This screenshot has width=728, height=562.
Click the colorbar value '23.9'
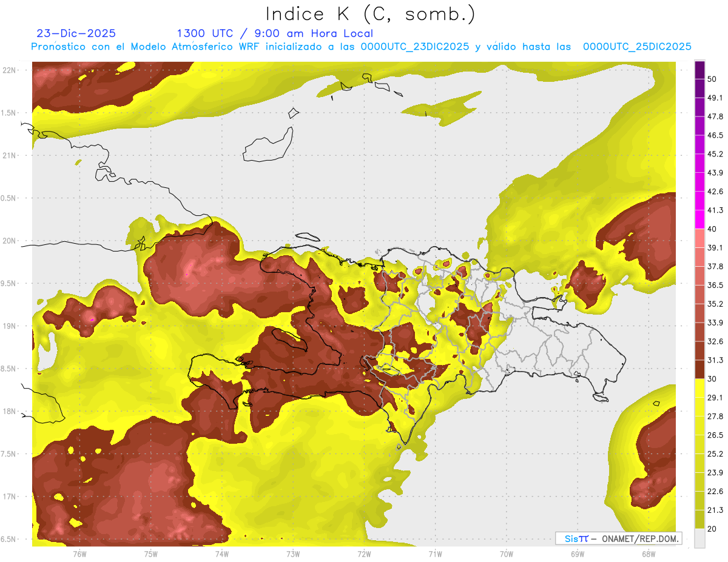tap(715, 473)
